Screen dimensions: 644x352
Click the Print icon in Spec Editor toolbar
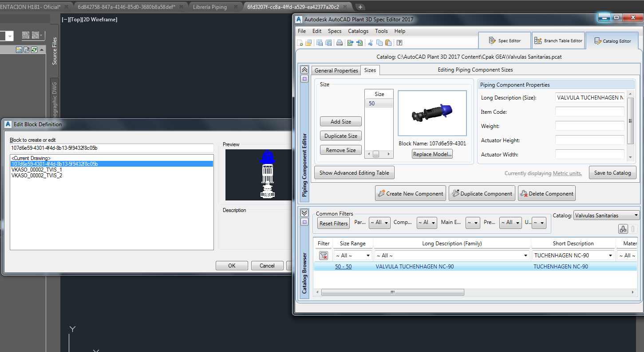tap(340, 43)
